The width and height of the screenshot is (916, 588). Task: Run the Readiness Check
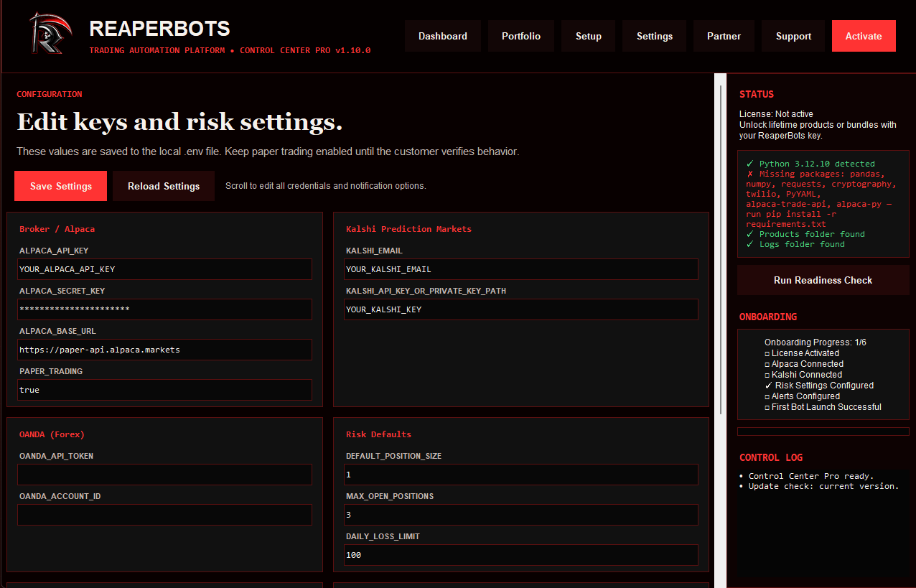point(823,280)
